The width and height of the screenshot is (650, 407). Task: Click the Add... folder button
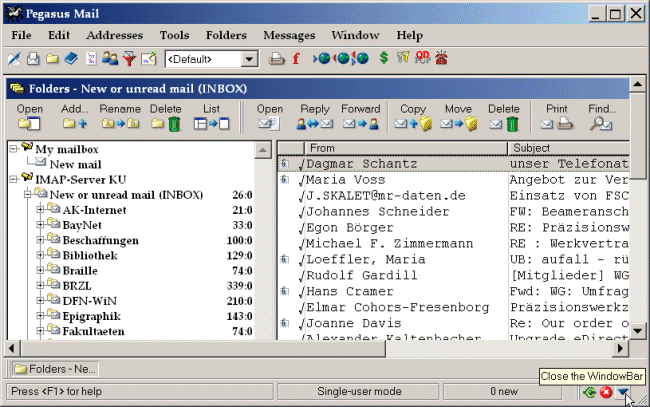pyautogui.click(x=75, y=117)
